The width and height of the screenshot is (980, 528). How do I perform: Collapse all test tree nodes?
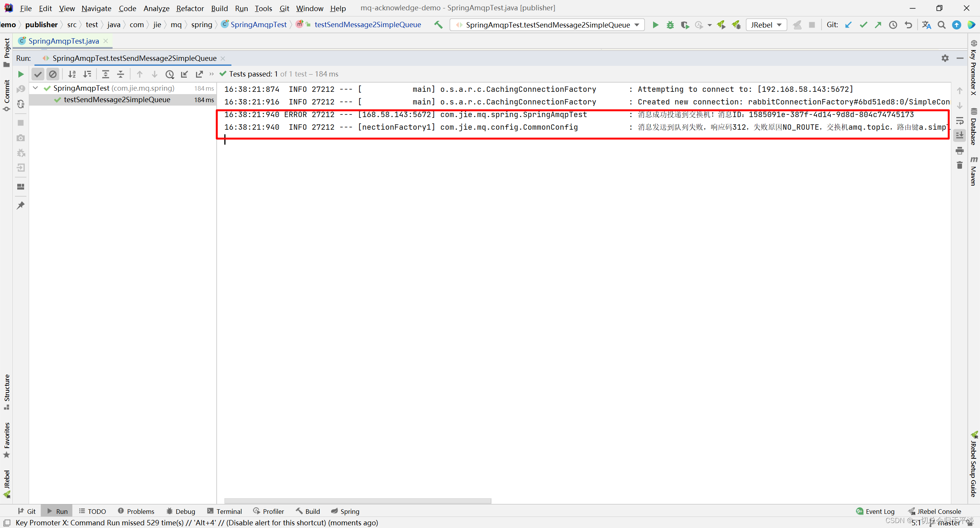click(x=121, y=74)
